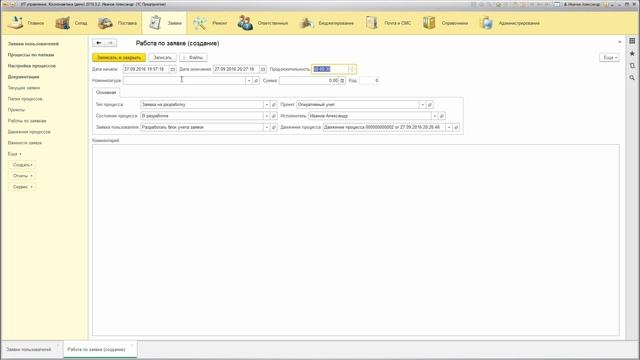Open calendar picker for Дата окончания
Image resolution: width=640 pixels, height=360 pixels.
click(x=263, y=69)
